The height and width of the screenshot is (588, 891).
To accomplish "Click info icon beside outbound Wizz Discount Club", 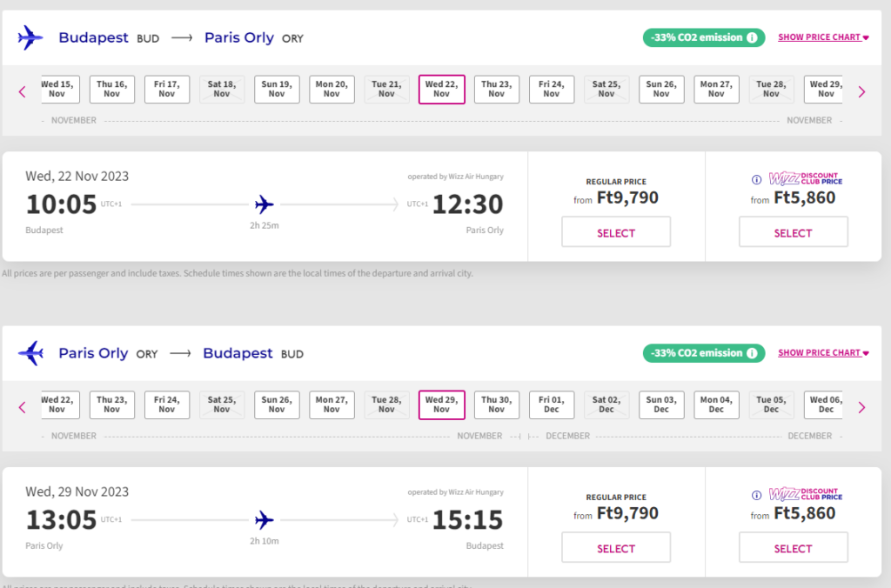I will click(x=756, y=180).
